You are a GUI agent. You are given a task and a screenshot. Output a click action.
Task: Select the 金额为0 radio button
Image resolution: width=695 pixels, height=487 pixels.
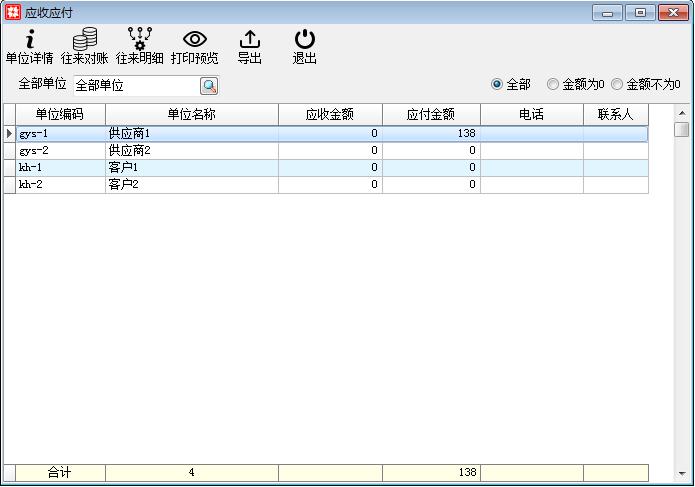553,85
